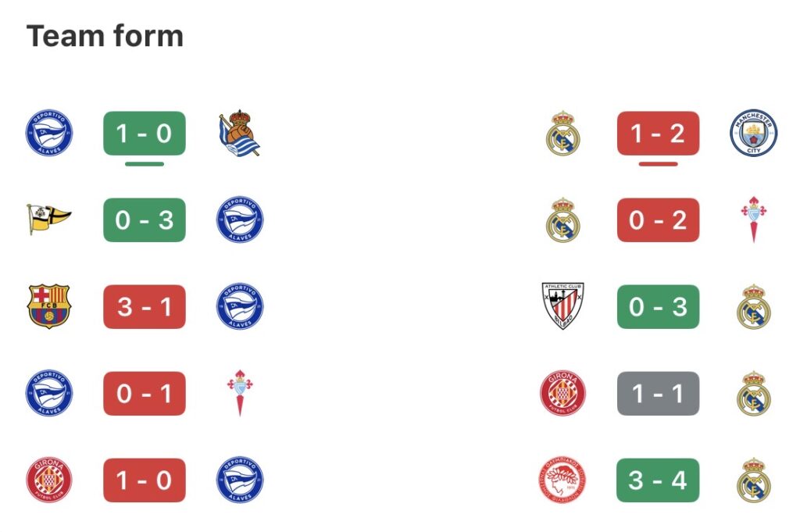Select Real Madrid crest facing Manchester City

pyautogui.click(x=562, y=134)
